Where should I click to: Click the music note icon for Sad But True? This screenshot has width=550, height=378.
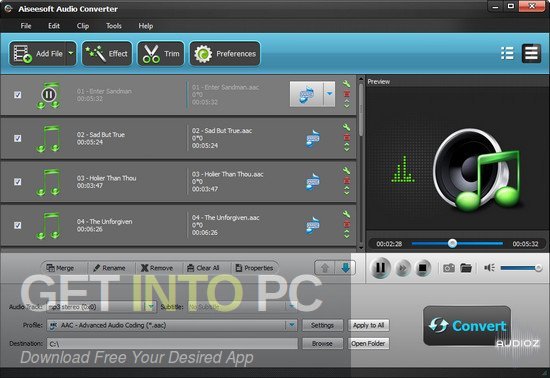48,139
